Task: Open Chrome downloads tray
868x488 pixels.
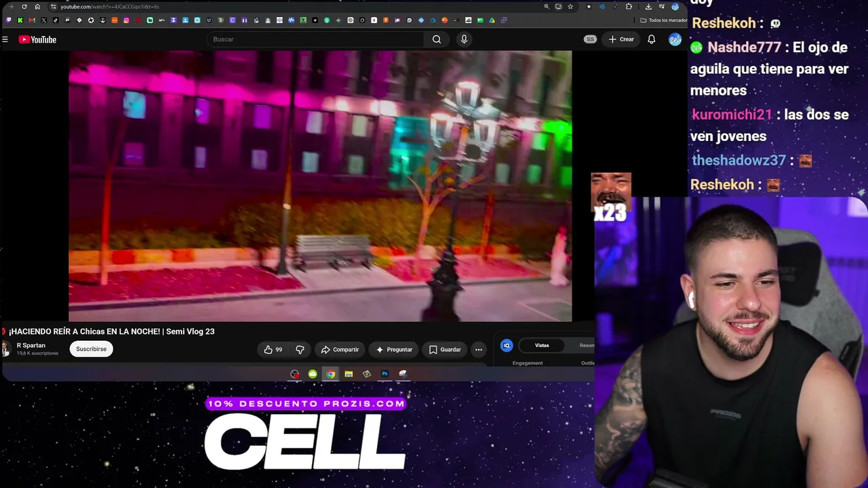Action: coord(648,7)
